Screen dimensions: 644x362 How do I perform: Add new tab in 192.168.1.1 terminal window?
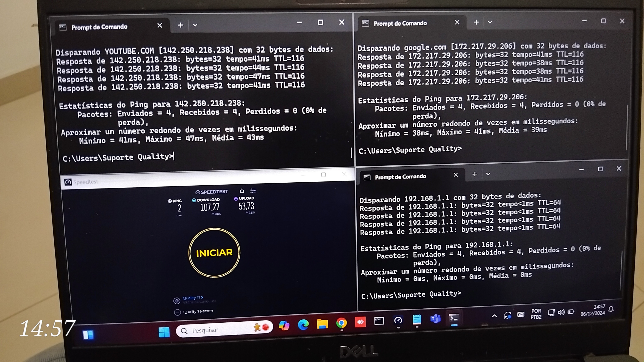pyautogui.click(x=475, y=174)
